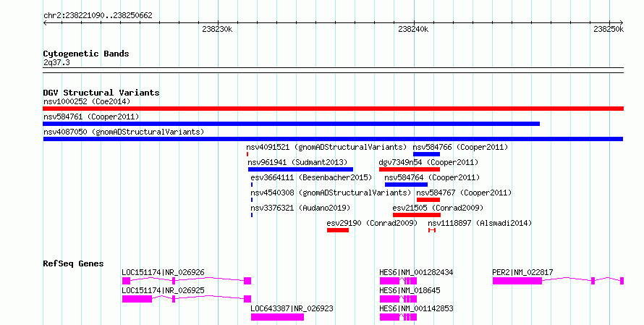Open the nsv3376321 (Audano2019) label
Image resolution: width=644 pixels, height=325 pixels.
300,208
